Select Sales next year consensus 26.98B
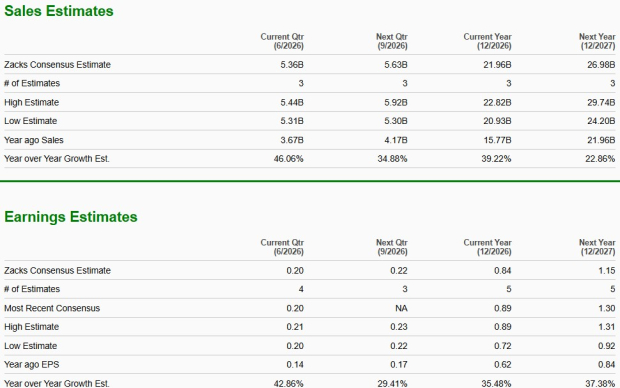 601,64
